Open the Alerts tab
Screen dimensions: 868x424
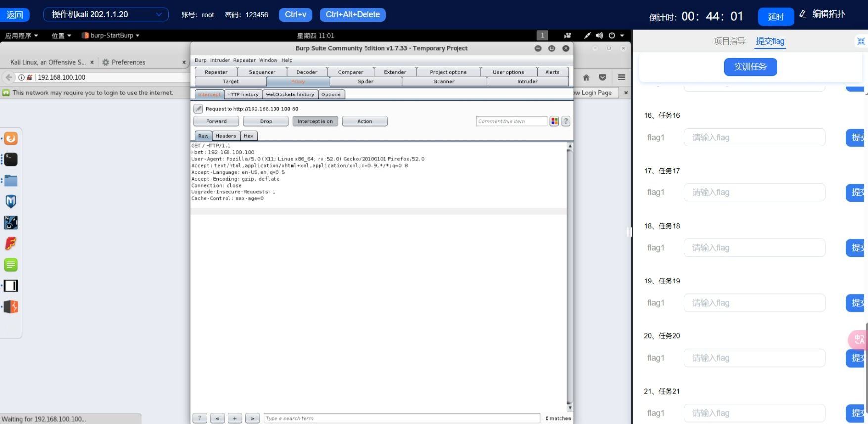coord(552,72)
